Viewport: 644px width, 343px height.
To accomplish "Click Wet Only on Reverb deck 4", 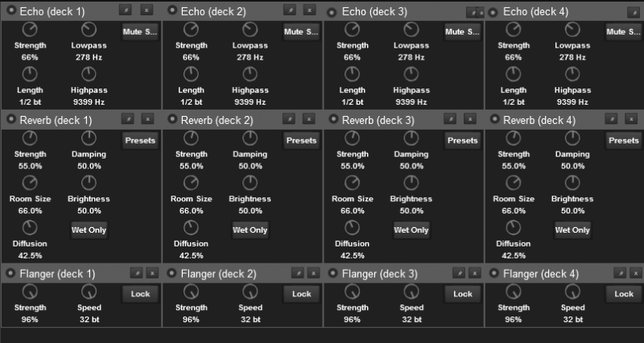I will (x=572, y=230).
